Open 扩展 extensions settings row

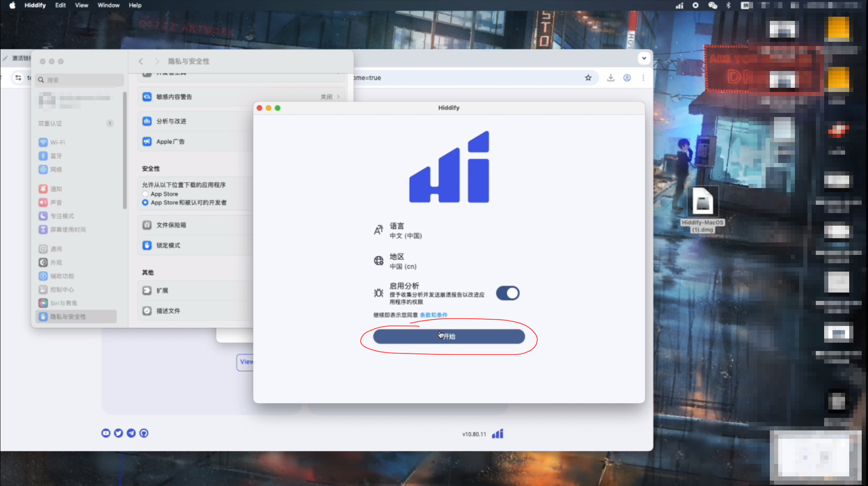point(195,290)
